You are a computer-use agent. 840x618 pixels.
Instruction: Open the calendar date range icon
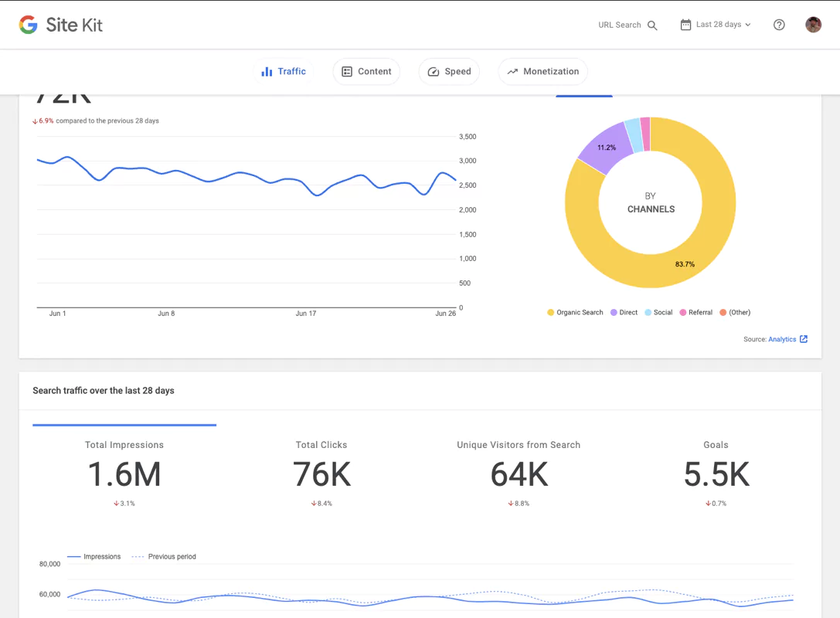pyautogui.click(x=685, y=24)
